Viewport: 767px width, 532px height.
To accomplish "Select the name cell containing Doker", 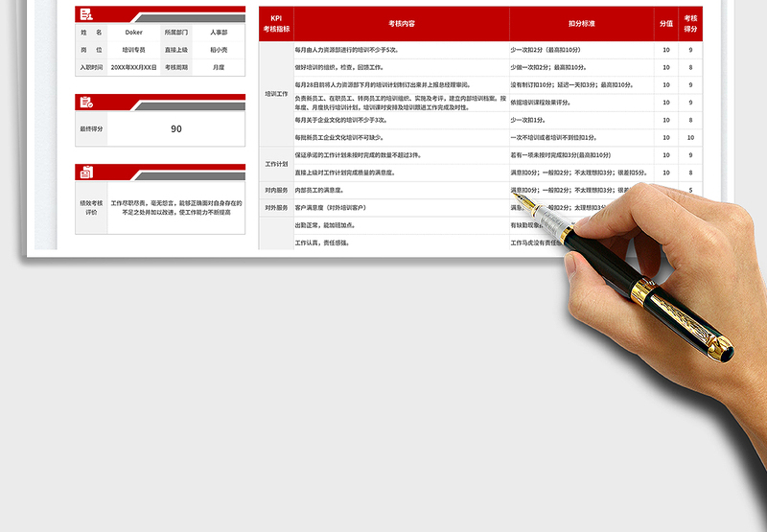I will 133,33.
